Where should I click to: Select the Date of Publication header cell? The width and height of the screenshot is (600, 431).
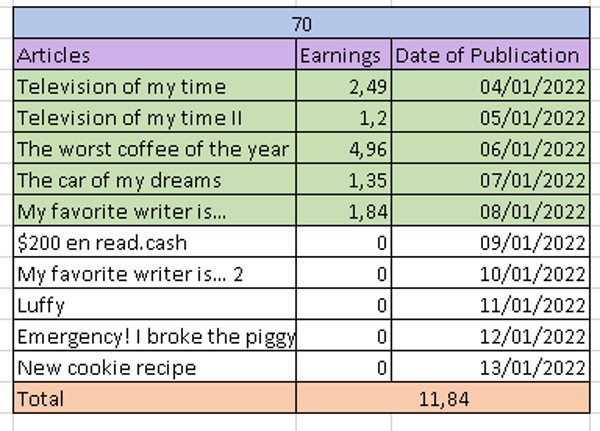pos(491,54)
